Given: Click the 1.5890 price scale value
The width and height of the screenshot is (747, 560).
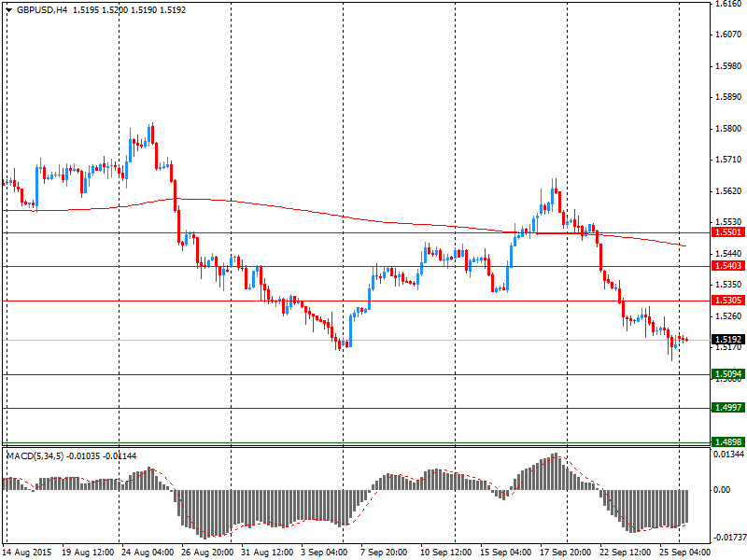Looking at the screenshot, I should point(728,97).
